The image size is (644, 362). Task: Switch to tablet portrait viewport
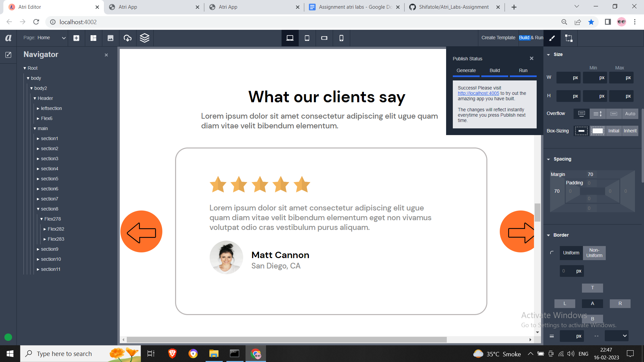pyautogui.click(x=307, y=38)
